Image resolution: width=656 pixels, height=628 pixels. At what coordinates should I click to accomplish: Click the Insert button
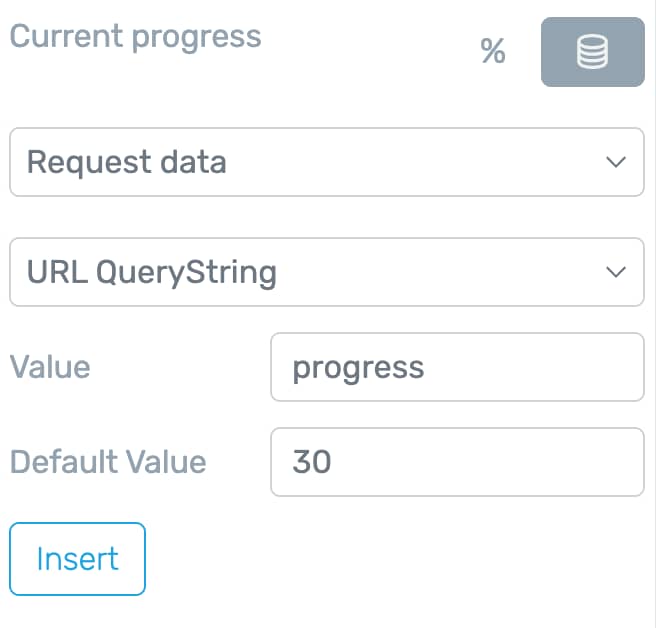click(x=77, y=559)
